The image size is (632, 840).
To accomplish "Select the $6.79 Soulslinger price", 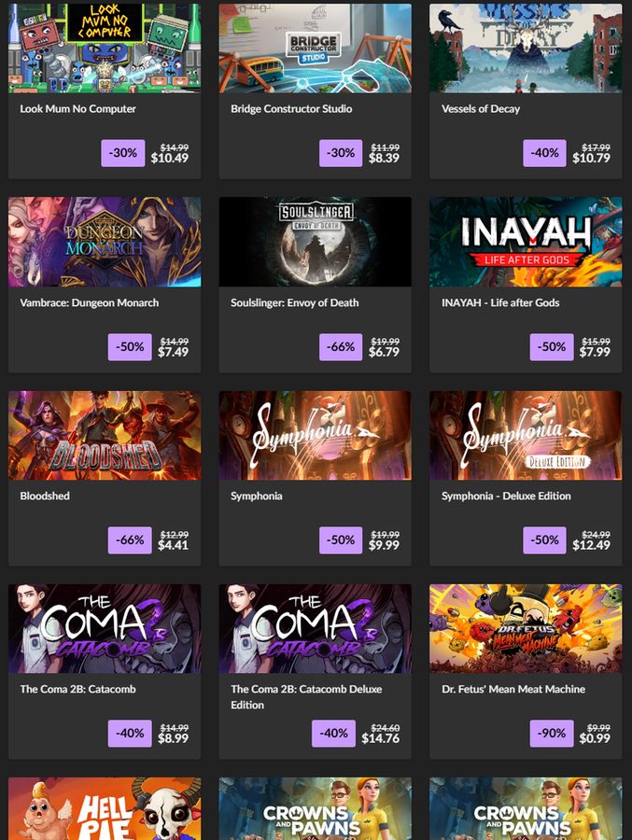I will pyautogui.click(x=384, y=352).
